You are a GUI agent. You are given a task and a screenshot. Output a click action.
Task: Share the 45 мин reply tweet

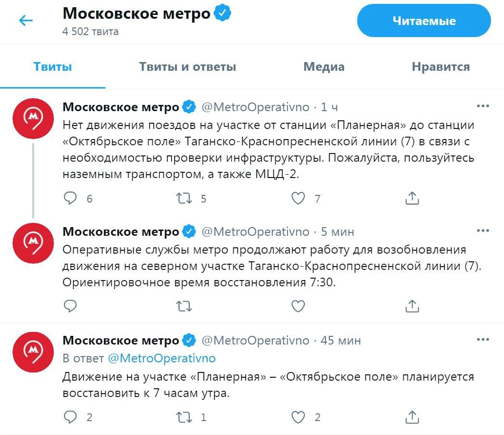[412, 417]
